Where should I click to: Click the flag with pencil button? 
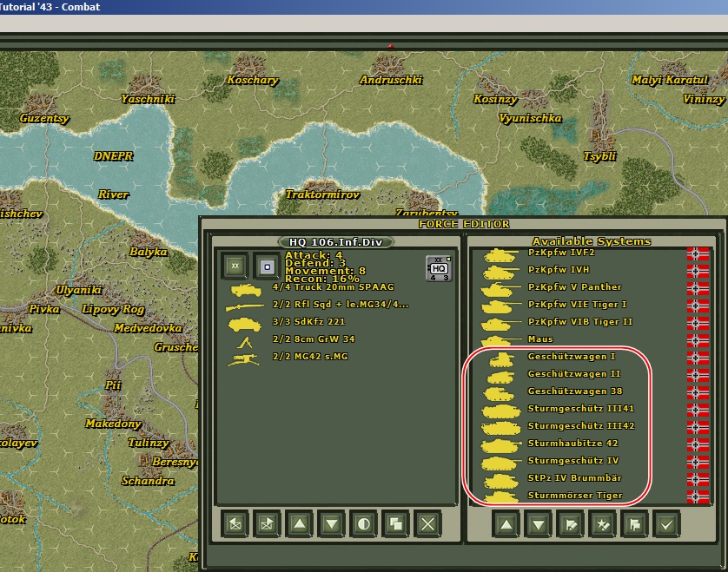570,524
